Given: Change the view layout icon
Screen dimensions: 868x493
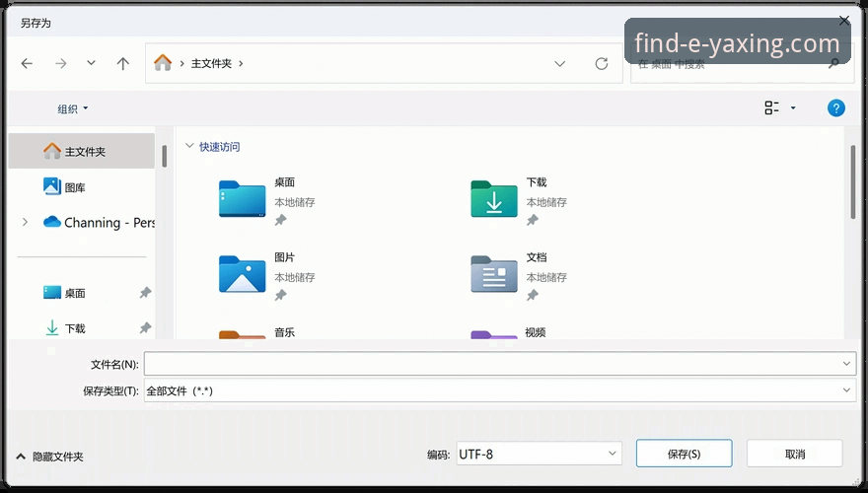Looking at the screenshot, I should (x=771, y=107).
